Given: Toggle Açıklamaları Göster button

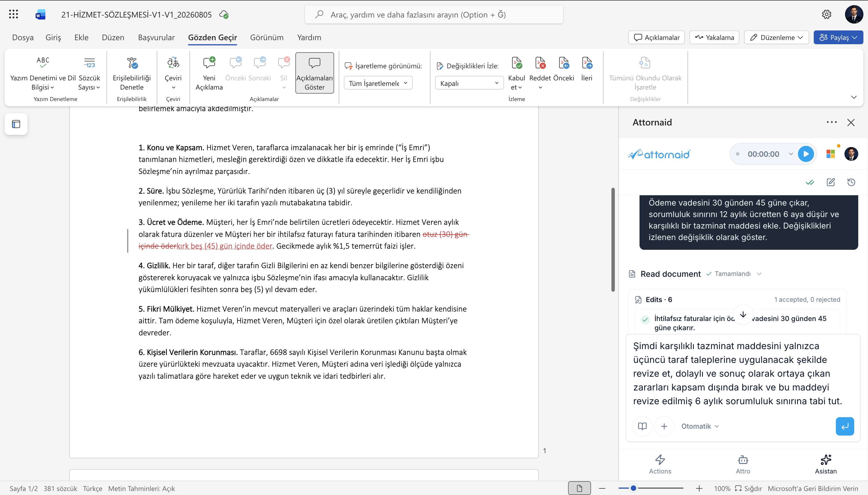Looking at the screenshot, I should [x=314, y=73].
